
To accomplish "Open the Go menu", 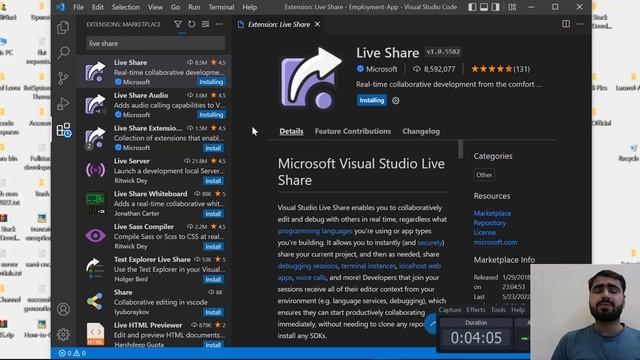I will point(175,7).
